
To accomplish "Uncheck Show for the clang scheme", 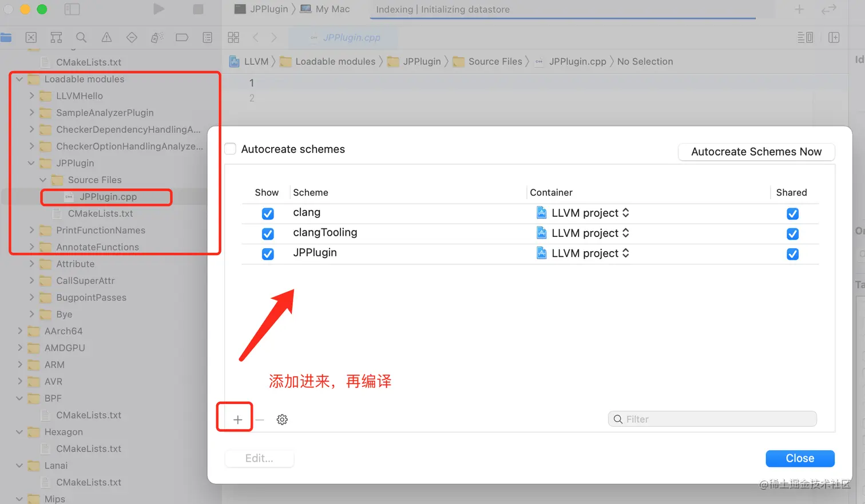I will pos(268,213).
